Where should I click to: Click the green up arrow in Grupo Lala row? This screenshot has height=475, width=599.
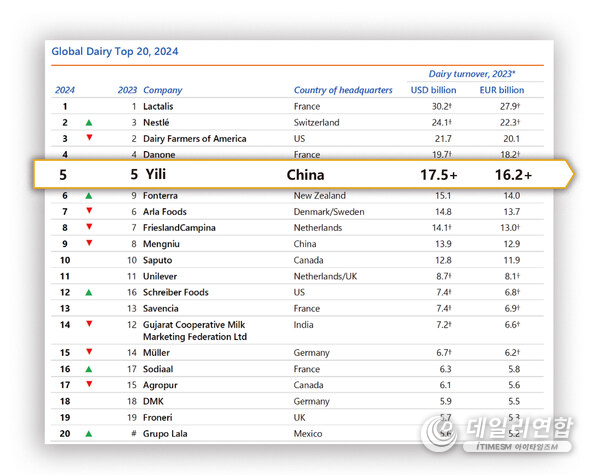(x=89, y=434)
